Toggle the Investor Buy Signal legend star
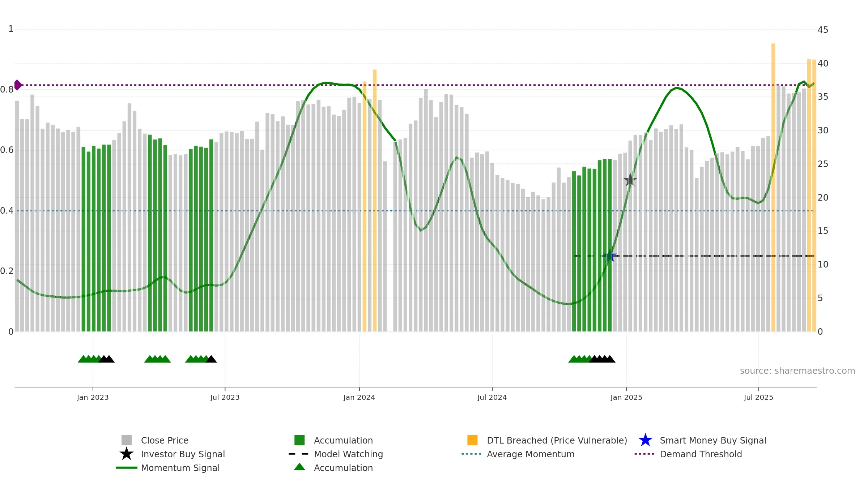This screenshot has width=868, height=488. 127,454
